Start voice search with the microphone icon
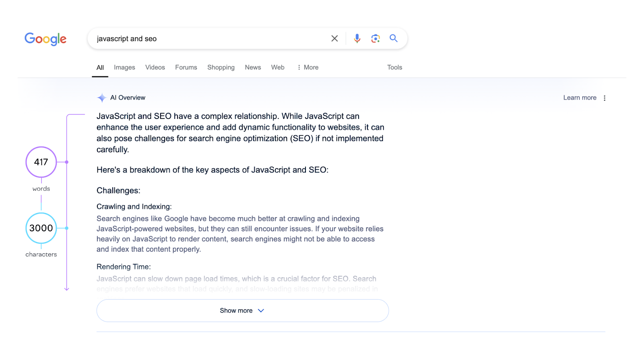This screenshot has height=354, width=644. point(357,39)
